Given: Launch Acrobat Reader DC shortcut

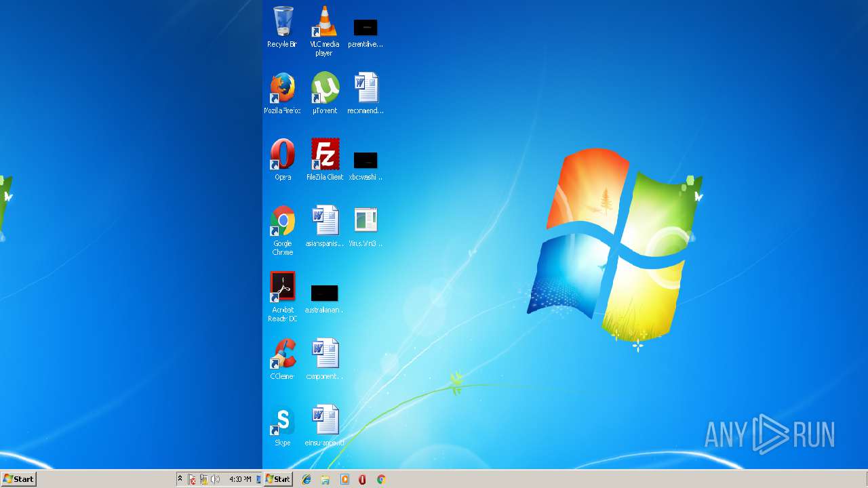Looking at the screenshot, I should point(283,287).
